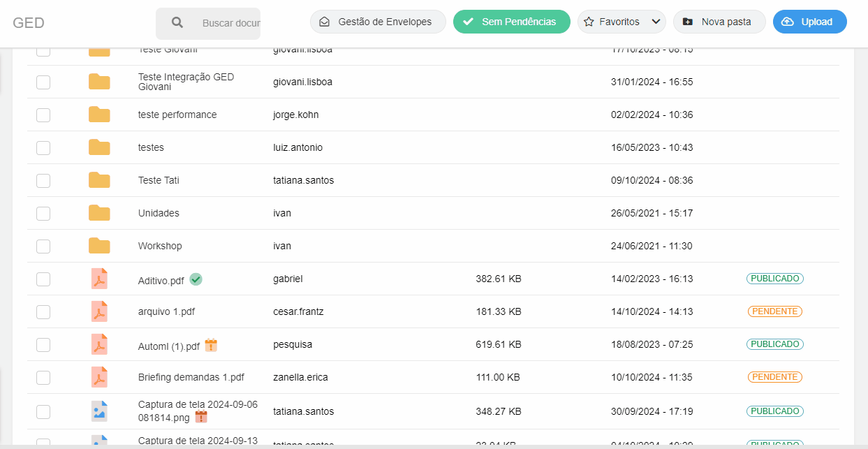The height and width of the screenshot is (449, 868).
Task: Expand the Favoritos dropdown arrow
Action: pos(656,22)
